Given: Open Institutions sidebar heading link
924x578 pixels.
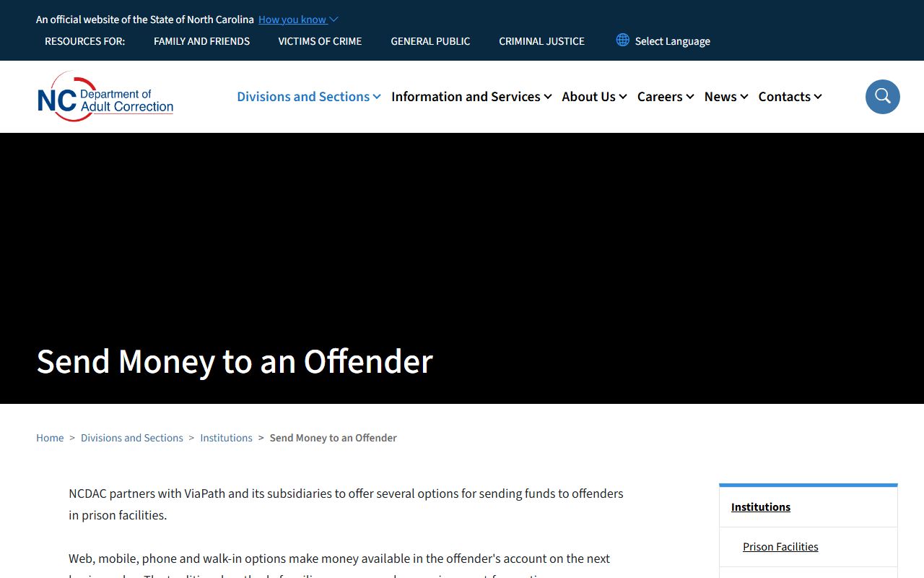Looking at the screenshot, I should pos(761,507).
